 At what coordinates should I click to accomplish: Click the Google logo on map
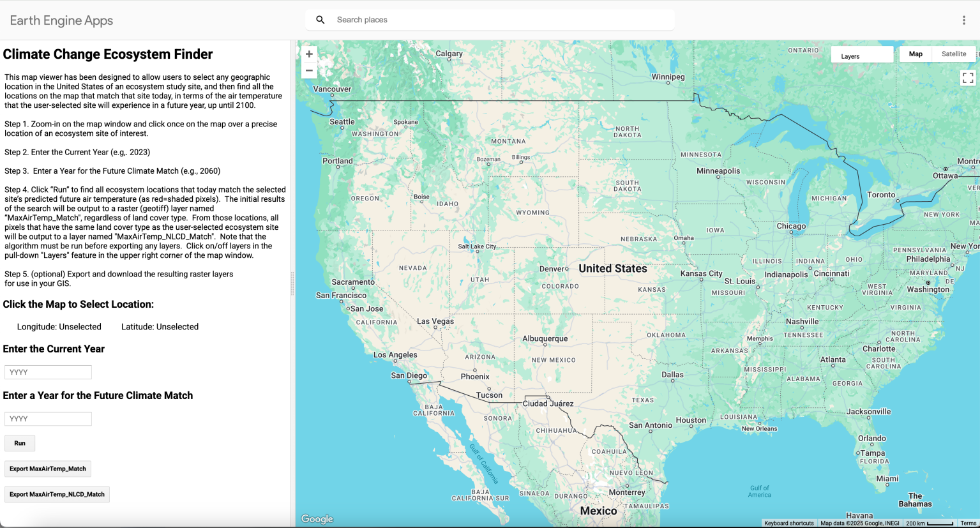(x=317, y=519)
